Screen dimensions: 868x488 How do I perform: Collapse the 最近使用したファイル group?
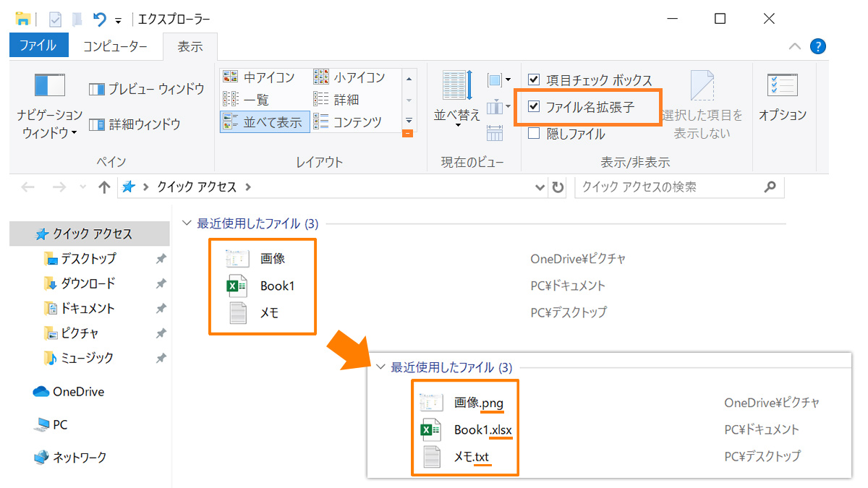(x=187, y=224)
